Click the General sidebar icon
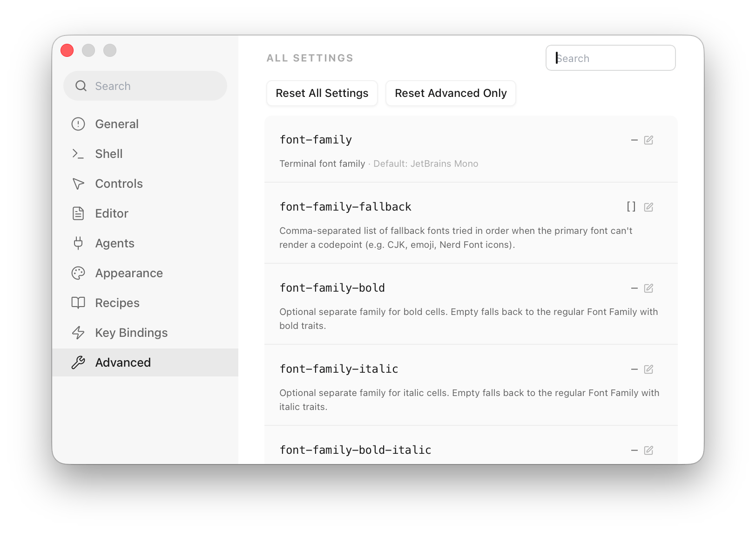Image resolution: width=756 pixels, height=533 pixels. click(x=78, y=124)
